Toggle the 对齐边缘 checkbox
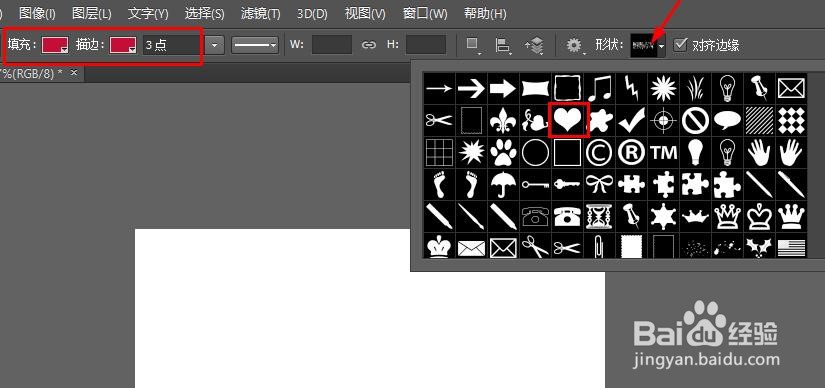825x388 pixels. 681,44
